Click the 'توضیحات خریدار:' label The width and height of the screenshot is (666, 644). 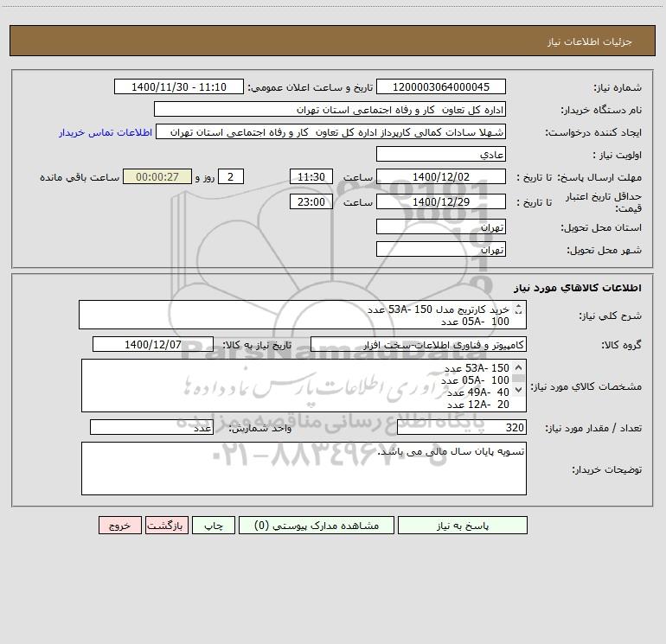(x=607, y=469)
